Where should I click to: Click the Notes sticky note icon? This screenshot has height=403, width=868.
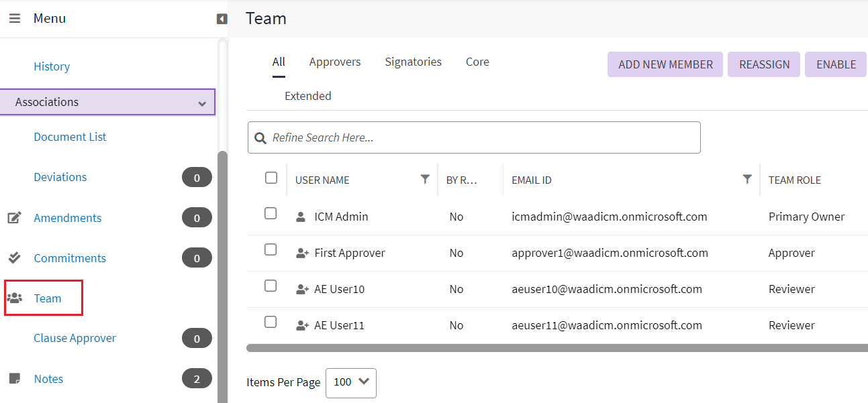tap(14, 379)
